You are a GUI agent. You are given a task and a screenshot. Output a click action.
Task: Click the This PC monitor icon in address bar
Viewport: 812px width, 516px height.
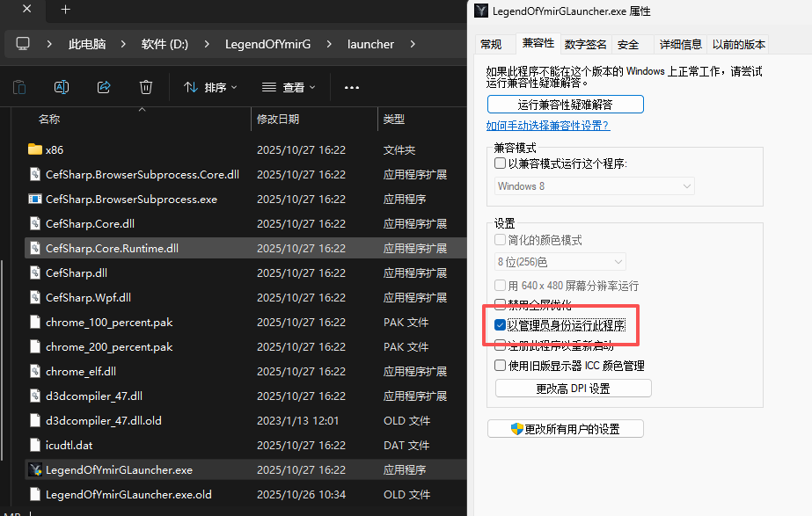coord(23,44)
